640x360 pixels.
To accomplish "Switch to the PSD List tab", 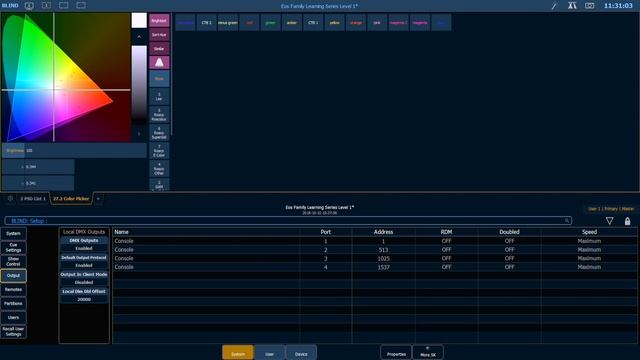I will tap(33, 199).
